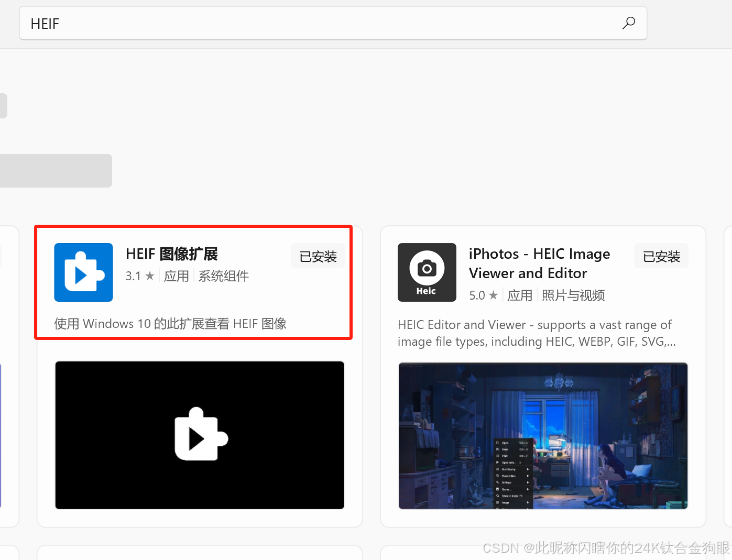Click the 照片与视频 category label

coord(573,295)
